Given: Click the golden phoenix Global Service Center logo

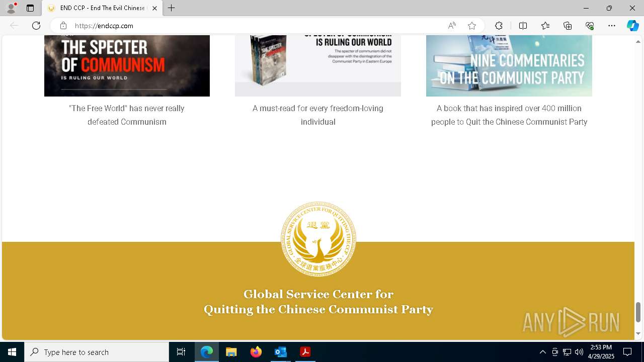Looking at the screenshot, I should click(x=318, y=239).
